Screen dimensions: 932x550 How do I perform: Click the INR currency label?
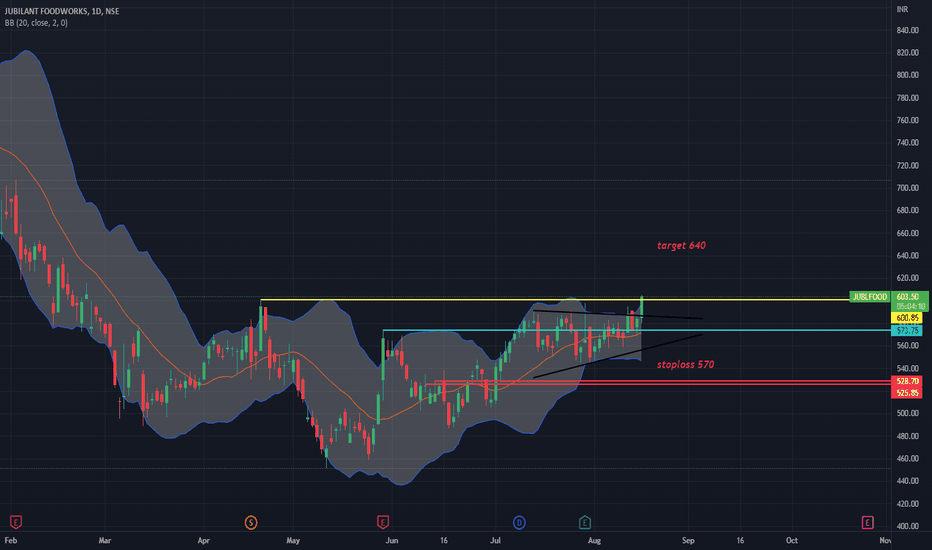[902, 10]
